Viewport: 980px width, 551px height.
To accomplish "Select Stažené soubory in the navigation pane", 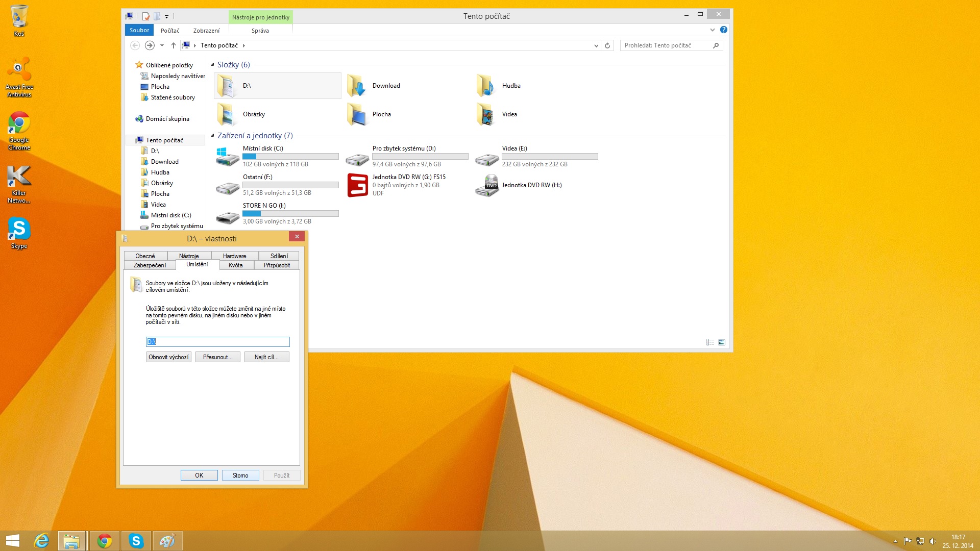I will point(173,97).
